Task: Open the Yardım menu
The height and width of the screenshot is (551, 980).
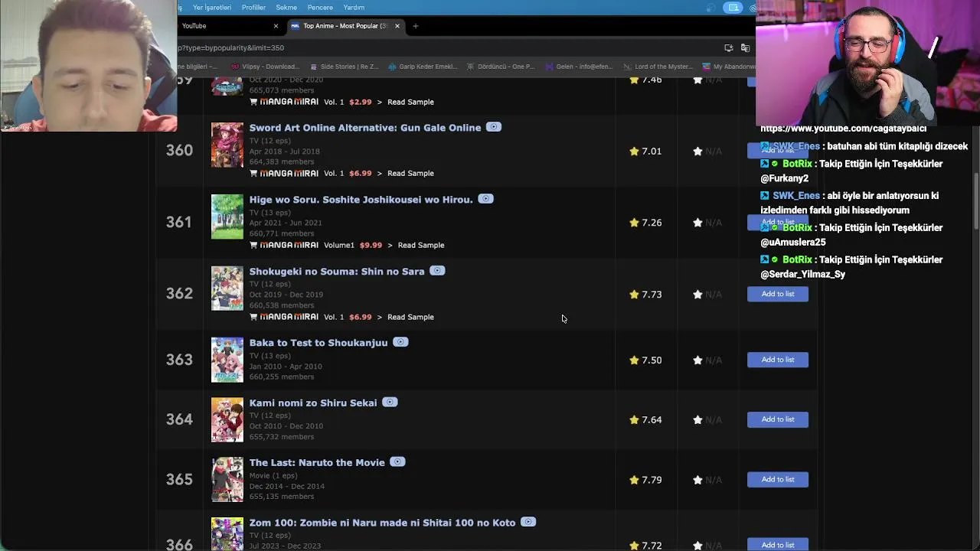Action: (x=354, y=8)
